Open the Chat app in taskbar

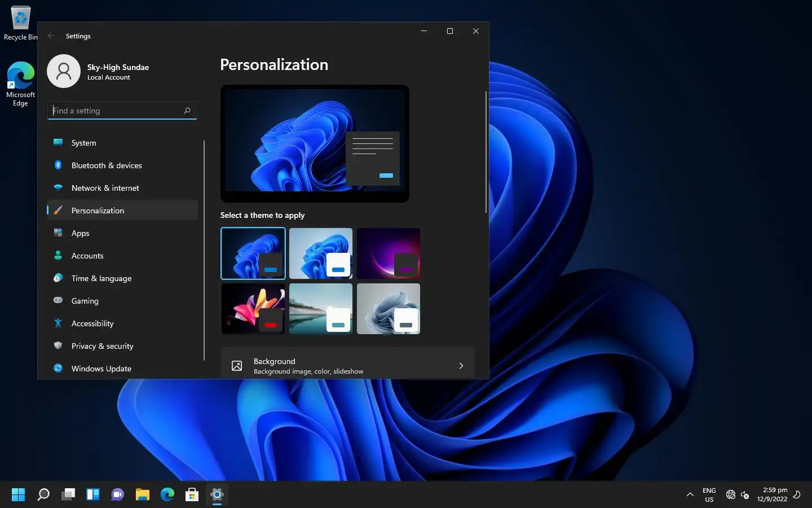click(118, 495)
